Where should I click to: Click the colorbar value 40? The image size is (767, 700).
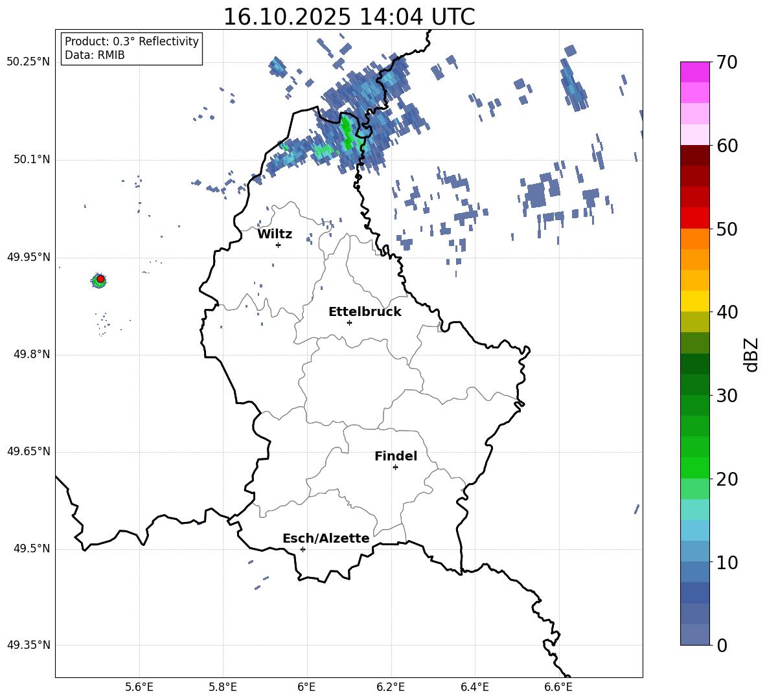click(727, 312)
